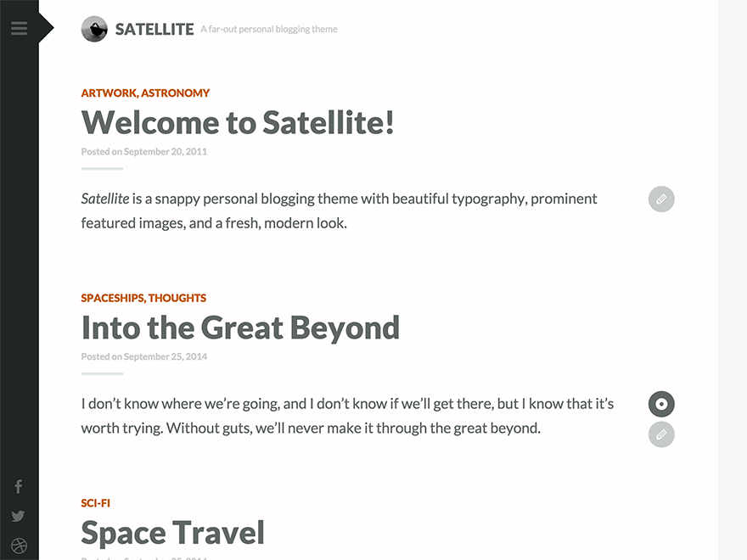747x560 pixels.
Task: Open the Twitter social icon
Action: click(x=18, y=516)
